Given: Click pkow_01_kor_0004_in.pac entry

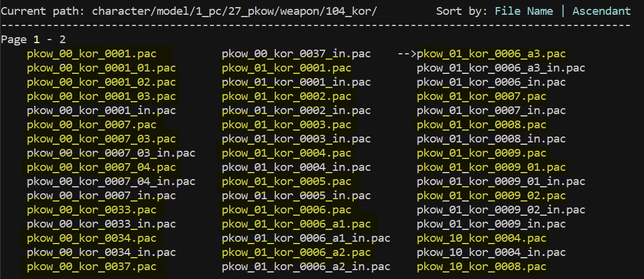Looking at the screenshot, I should 296,167.
